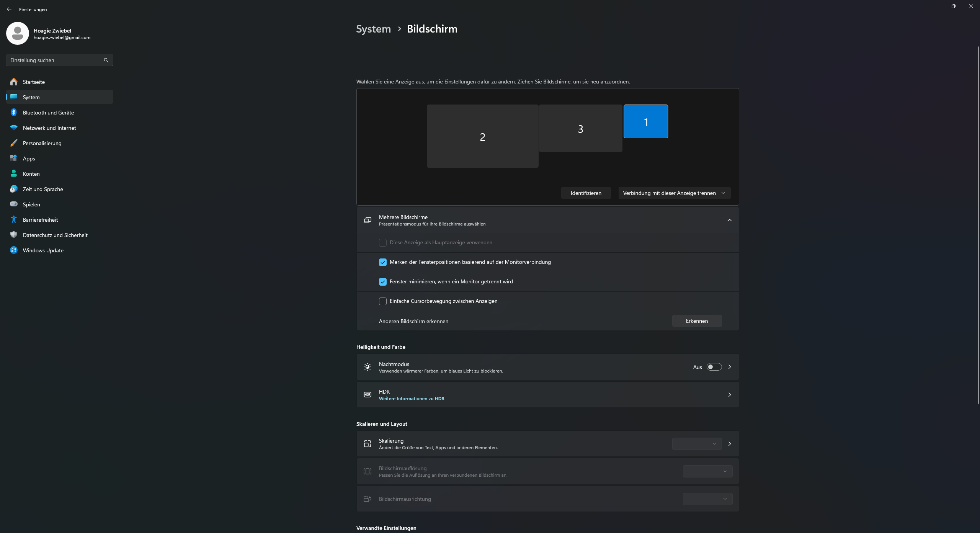Viewport: 980px width, 533px height.
Task: Select monitor 2 in display layout
Action: (x=482, y=136)
